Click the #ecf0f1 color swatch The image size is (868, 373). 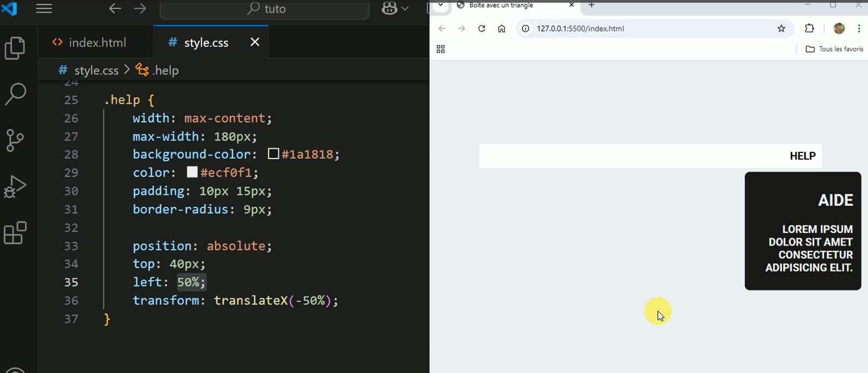(192, 172)
